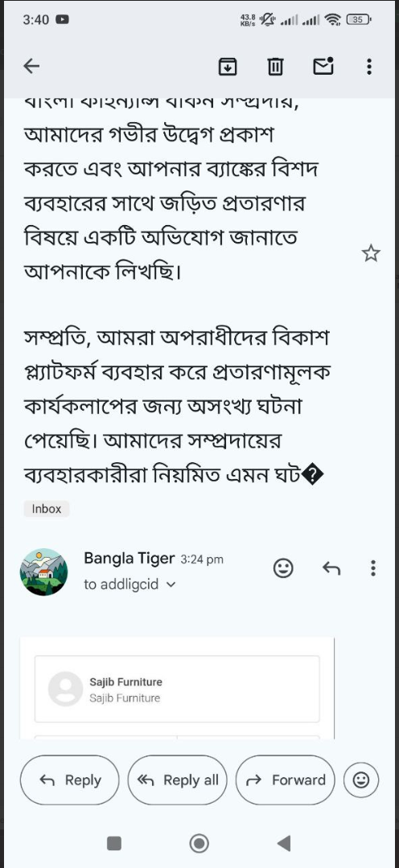Tap the Android recent apps square
Screen dimensions: 399x868
(x=114, y=843)
